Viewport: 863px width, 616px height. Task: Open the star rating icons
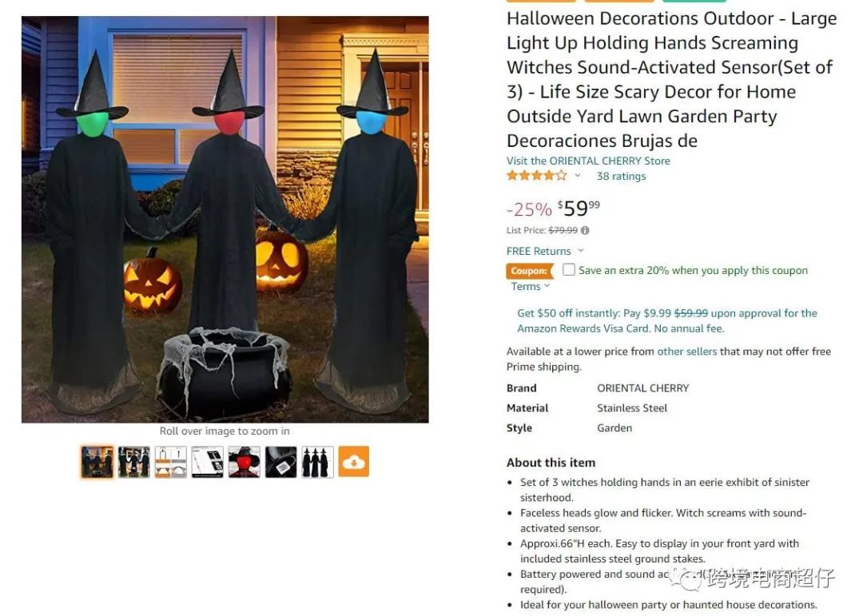pyautogui.click(x=537, y=176)
